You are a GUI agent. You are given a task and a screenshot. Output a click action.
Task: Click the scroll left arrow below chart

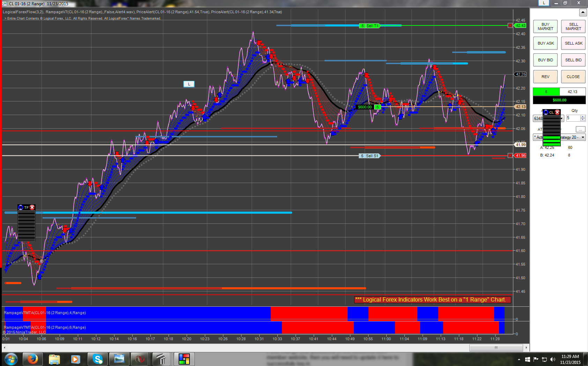pos(4,348)
